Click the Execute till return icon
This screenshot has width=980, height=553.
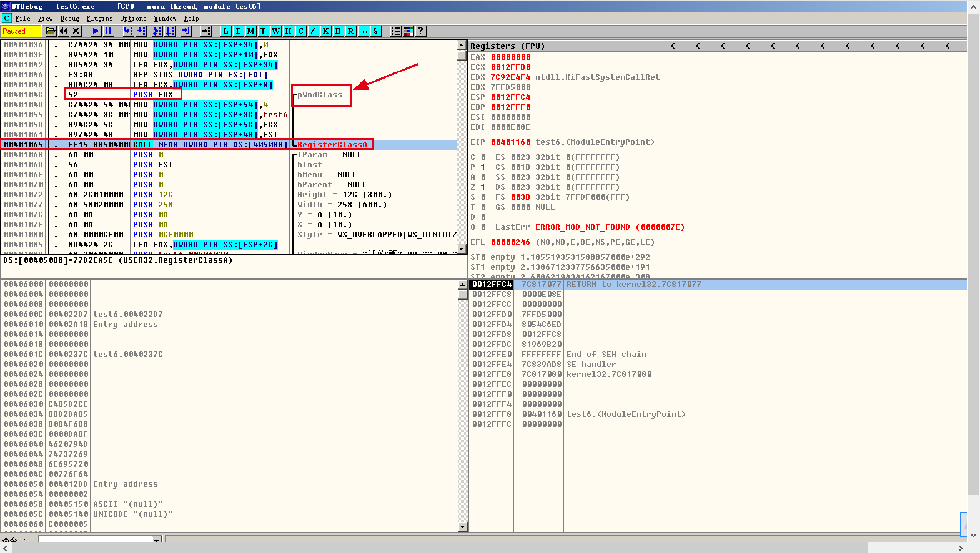(x=186, y=31)
